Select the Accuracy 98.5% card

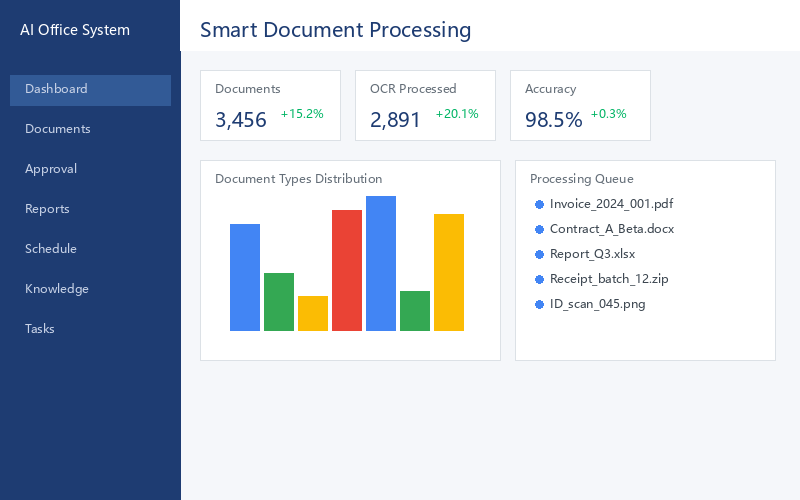click(581, 106)
